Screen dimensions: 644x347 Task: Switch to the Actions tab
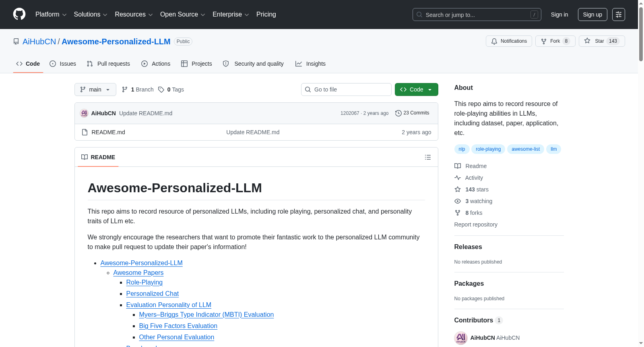click(x=156, y=64)
